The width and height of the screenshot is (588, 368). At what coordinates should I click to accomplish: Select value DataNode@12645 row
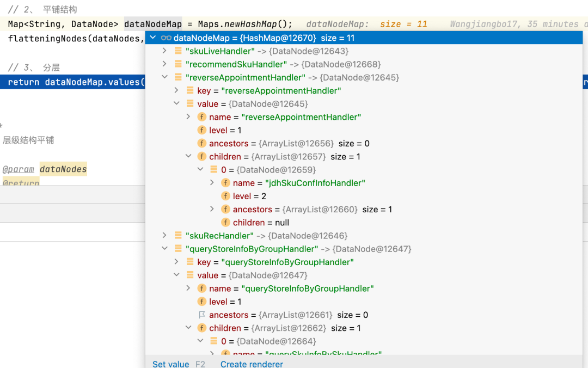[253, 104]
